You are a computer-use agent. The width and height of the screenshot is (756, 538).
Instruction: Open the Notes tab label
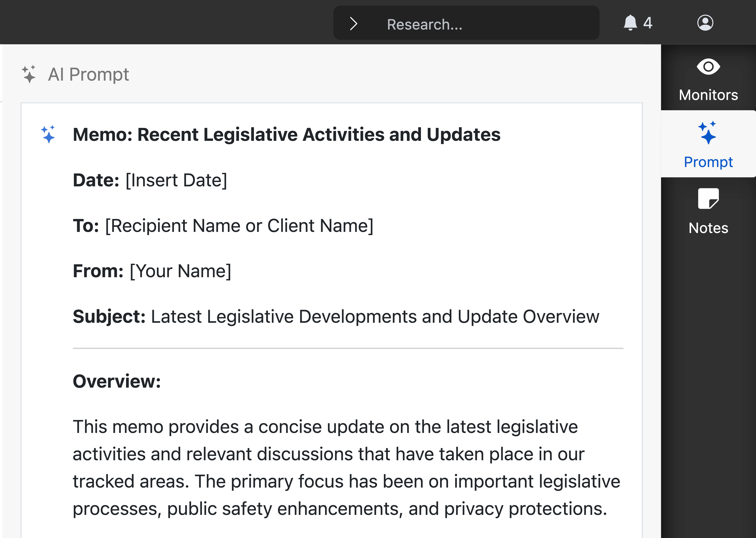(708, 228)
